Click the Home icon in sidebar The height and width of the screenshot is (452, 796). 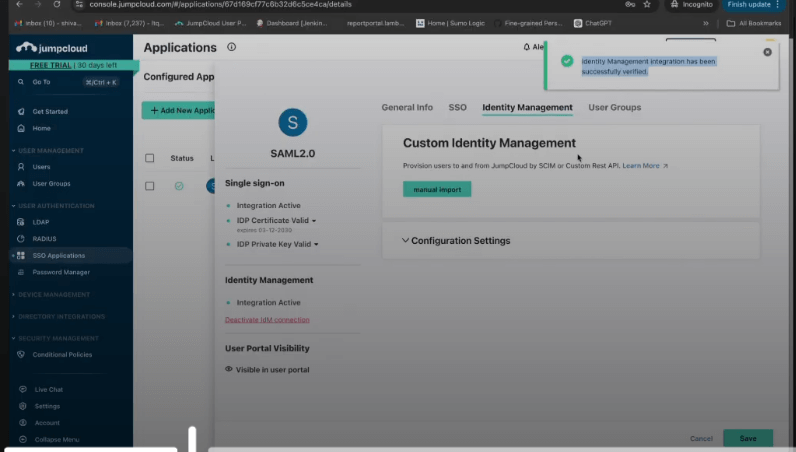[21, 128]
